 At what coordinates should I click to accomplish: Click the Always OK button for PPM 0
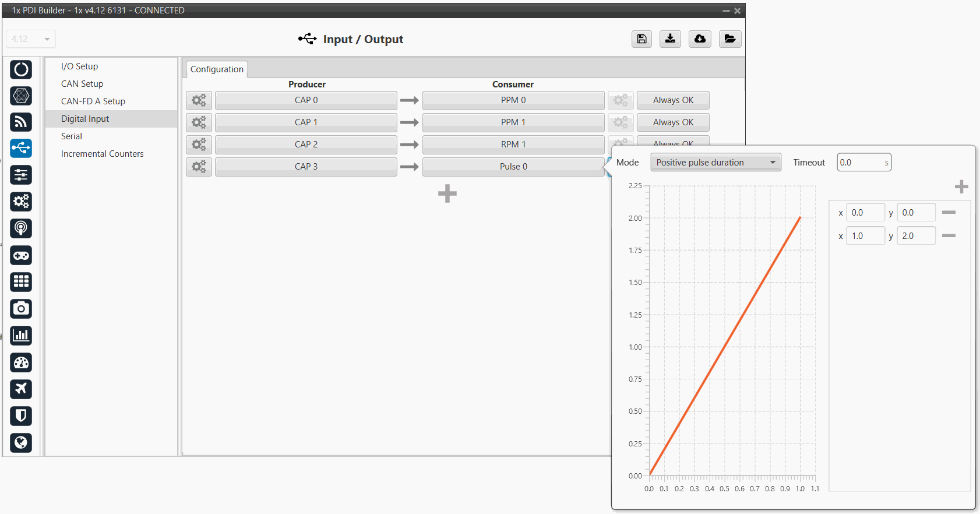673,100
